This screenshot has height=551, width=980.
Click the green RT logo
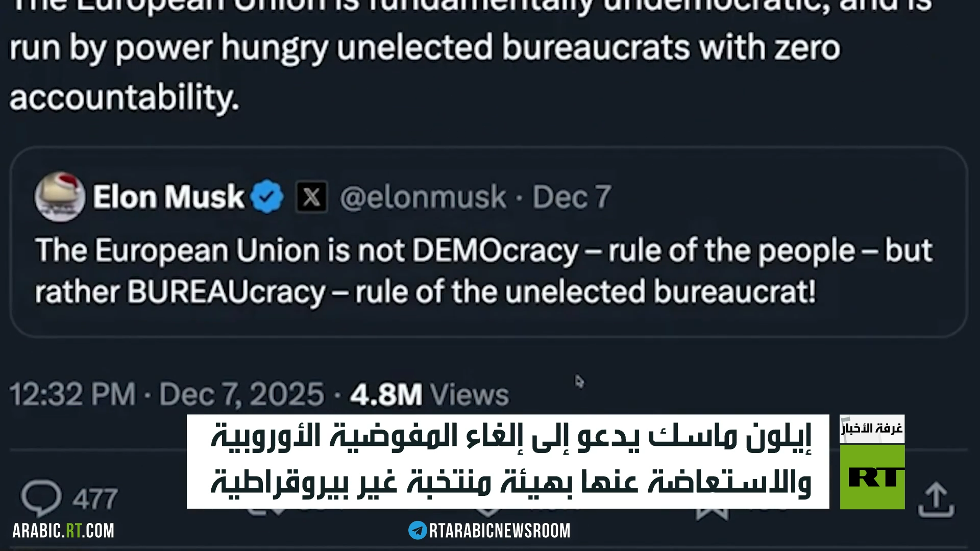[x=872, y=477]
